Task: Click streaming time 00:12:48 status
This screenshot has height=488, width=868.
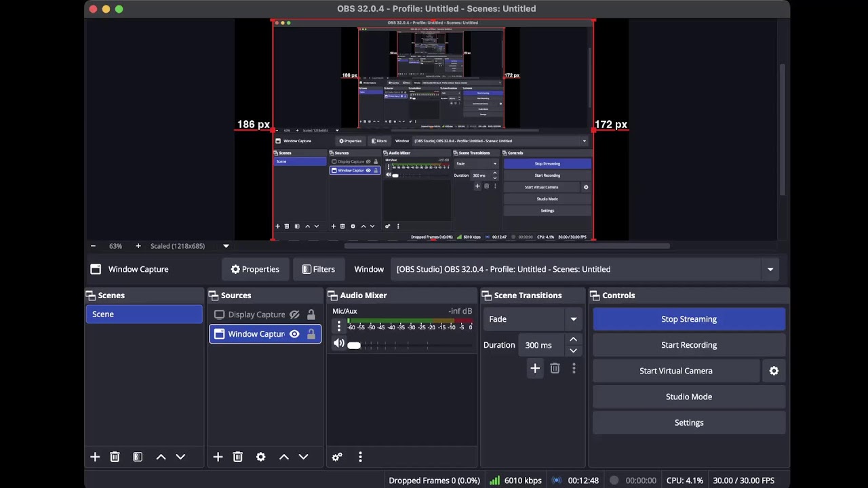Action: 583,481
